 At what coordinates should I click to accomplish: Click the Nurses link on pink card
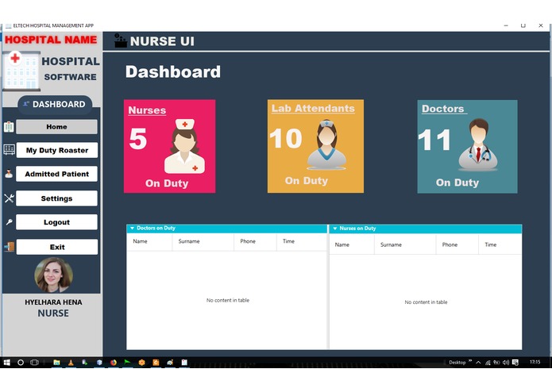[x=147, y=110]
